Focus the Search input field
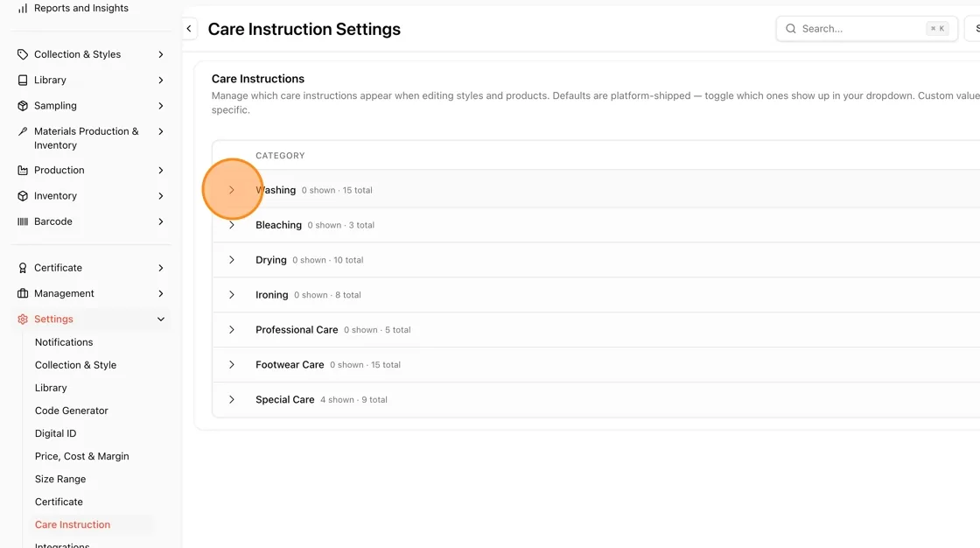Screen dimensions: 980x548 [x=866, y=29]
